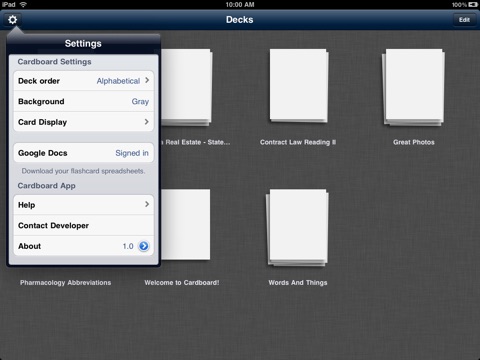480x360 pixels.
Task: Check the battery icon in status bar
Action: point(473,4)
